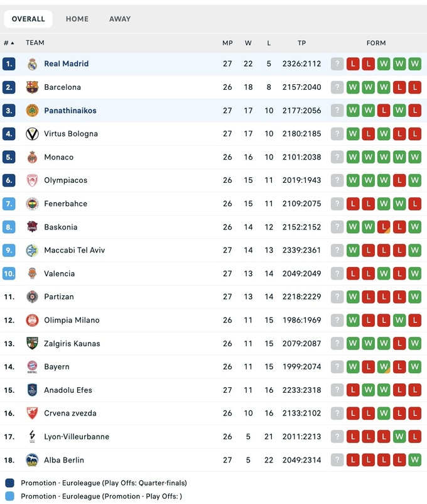Select the Overall standings tab
Viewport: 427px width, 504px height.
tap(28, 19)
